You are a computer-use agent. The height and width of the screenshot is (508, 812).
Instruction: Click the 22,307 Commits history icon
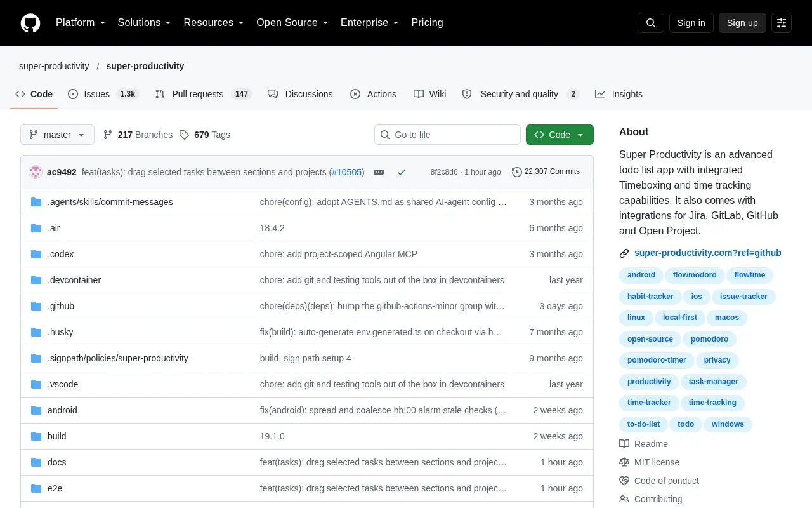point(517,171)
